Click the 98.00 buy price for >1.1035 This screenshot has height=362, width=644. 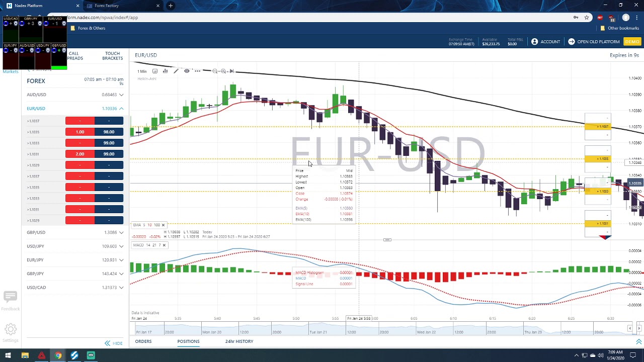(109, 132)
